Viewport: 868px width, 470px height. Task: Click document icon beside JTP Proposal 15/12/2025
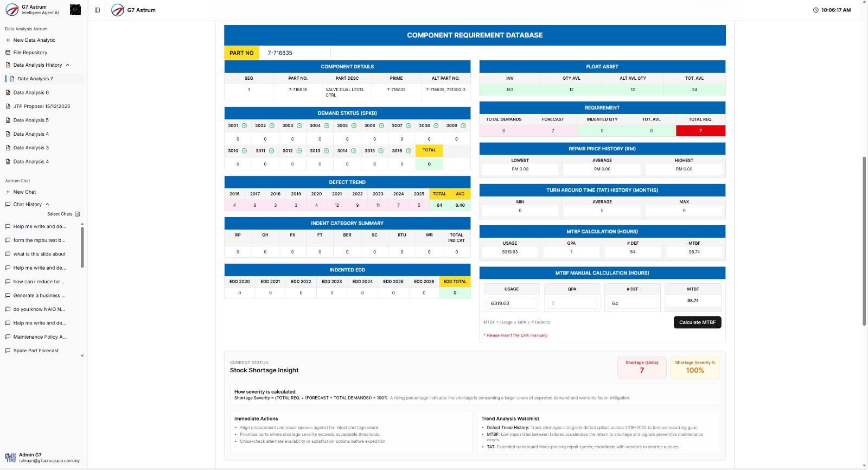pyautogui.click(x=8, y=106)
